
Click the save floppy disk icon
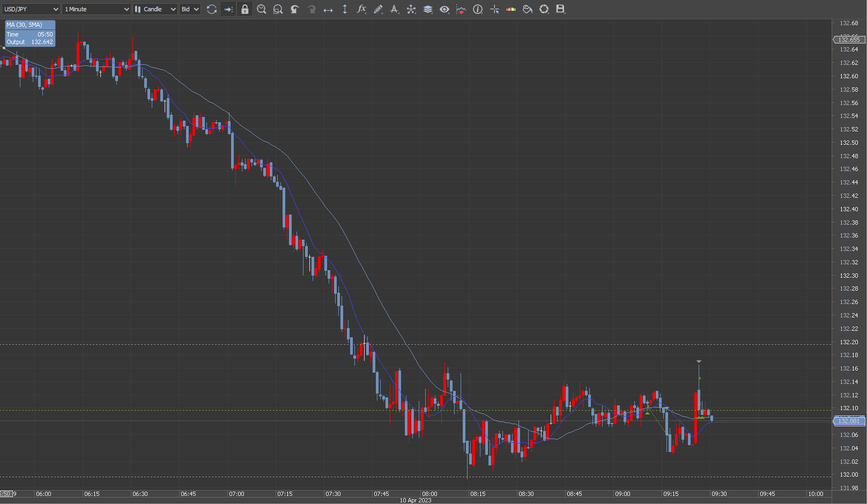560,9
